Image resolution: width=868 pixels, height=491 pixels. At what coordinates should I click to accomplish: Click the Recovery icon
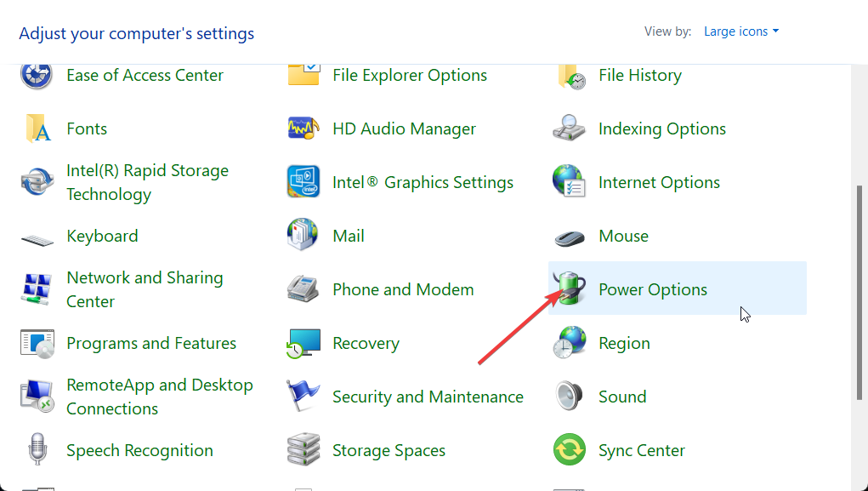[x=303, y=343]
